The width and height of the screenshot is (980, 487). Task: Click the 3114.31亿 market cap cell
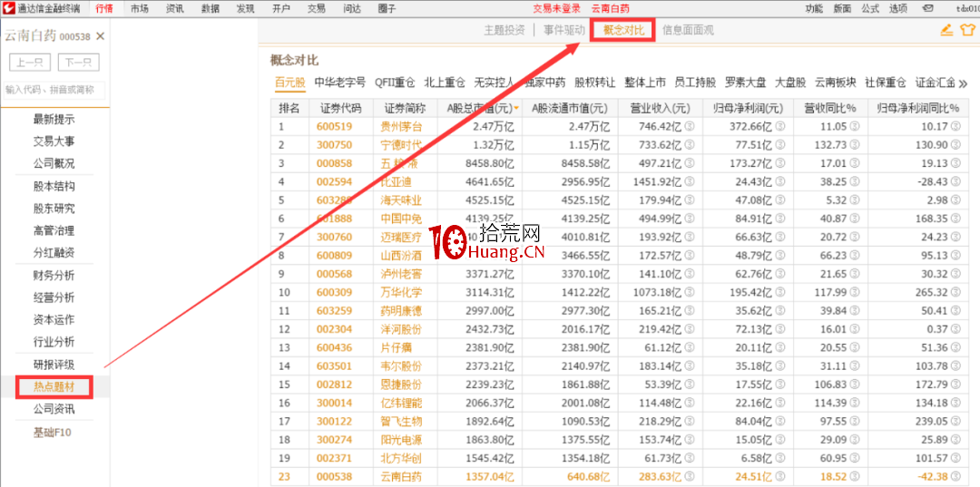click(490, 292)
